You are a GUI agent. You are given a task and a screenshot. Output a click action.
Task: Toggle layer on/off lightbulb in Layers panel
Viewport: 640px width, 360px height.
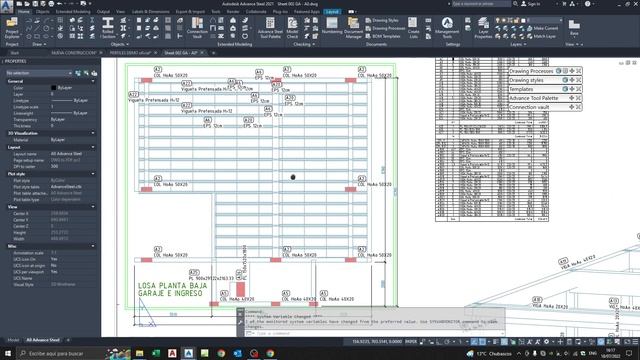coord(498,20)
